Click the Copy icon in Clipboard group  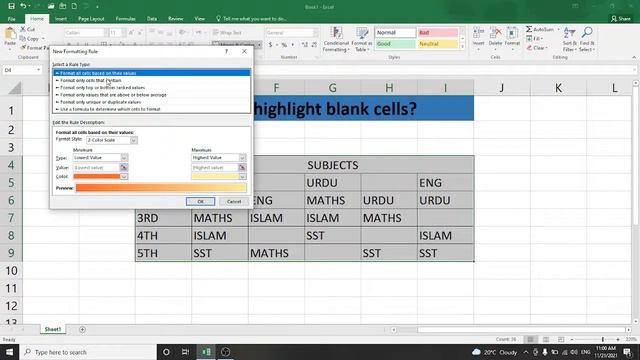(23, 38)
